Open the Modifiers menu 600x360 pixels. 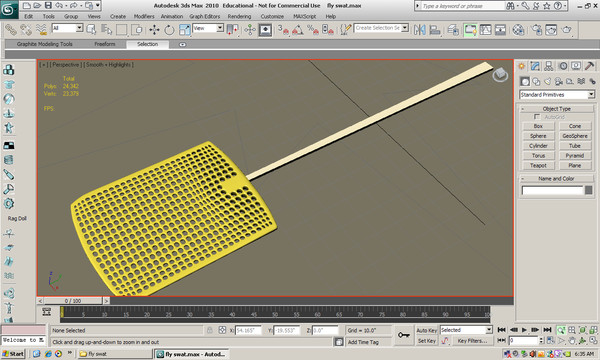144,16
